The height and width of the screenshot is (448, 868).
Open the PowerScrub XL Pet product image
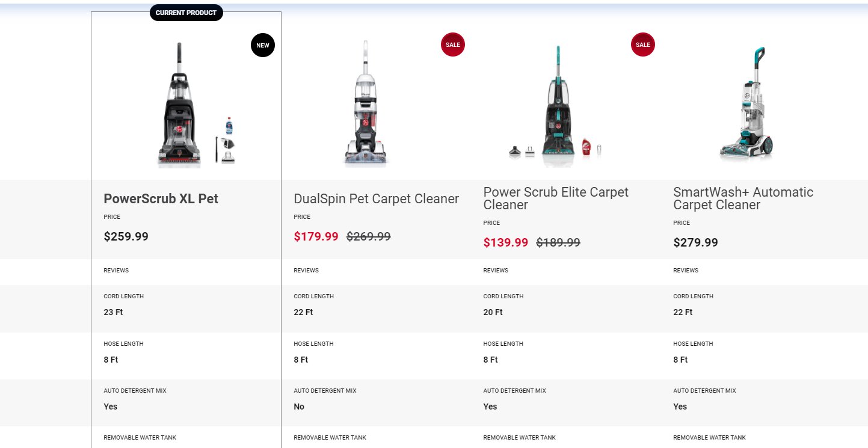196,105
